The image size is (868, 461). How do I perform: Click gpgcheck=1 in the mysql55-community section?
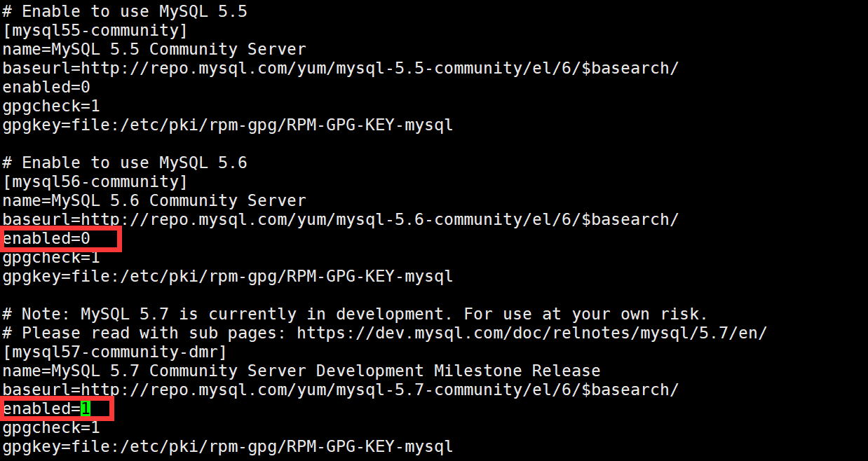coord(51,106)
